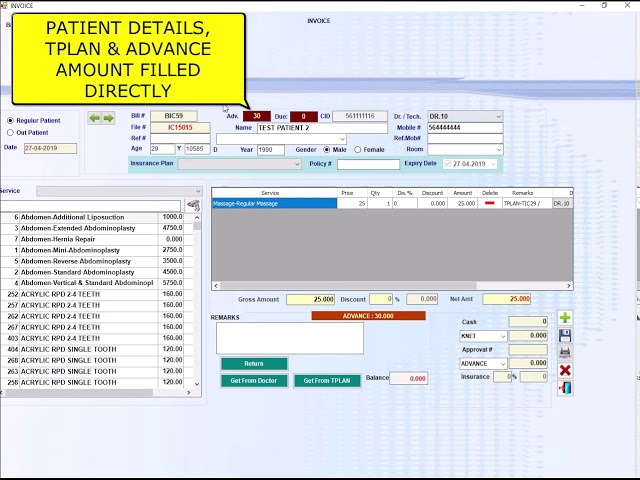Open the Expiry Date picker dropdown

(x=493, y=164)
